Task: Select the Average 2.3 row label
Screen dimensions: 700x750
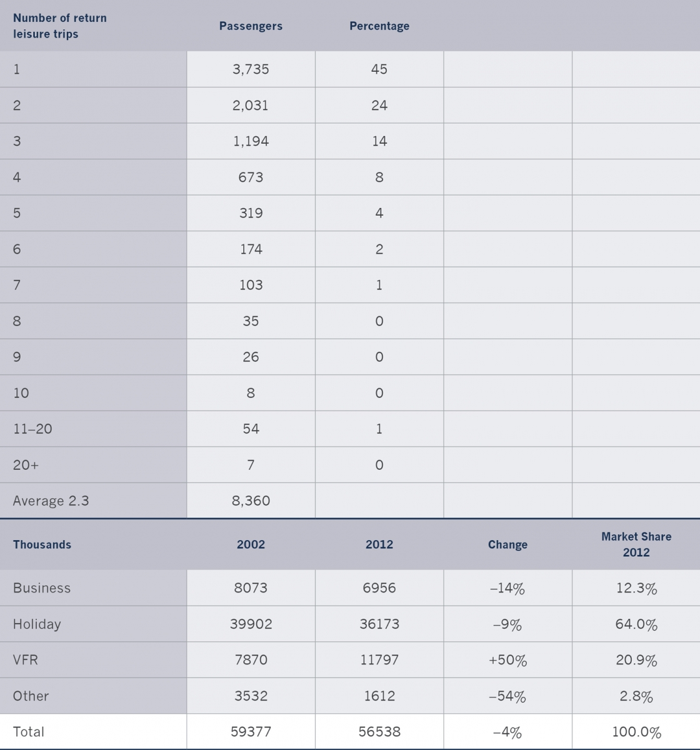Action: click(x=51, y=501)
